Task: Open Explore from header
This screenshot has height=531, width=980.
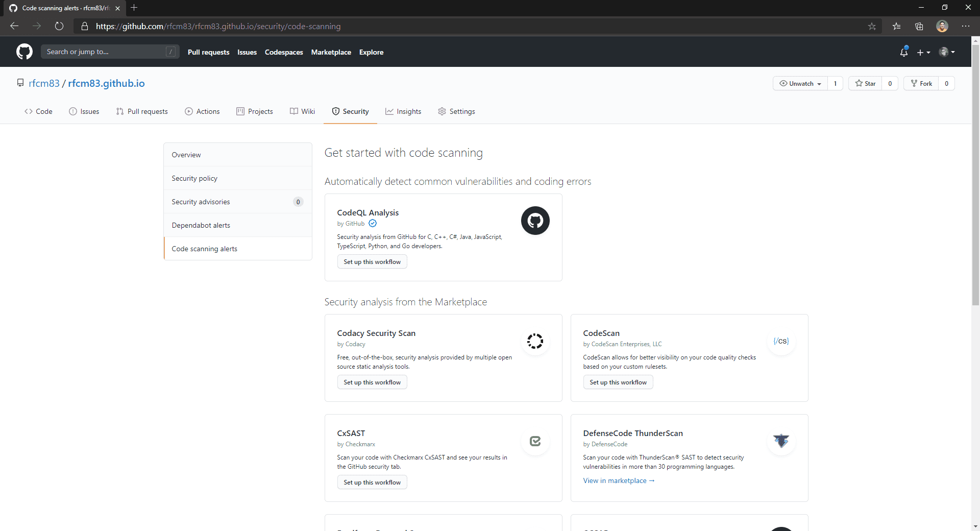Action: tap(371, 52)
